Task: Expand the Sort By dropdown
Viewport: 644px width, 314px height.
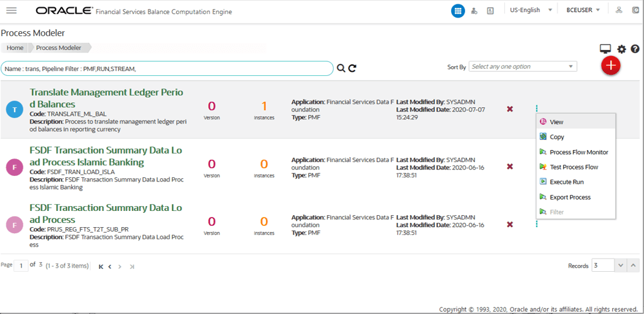Action: click(523, 66)
